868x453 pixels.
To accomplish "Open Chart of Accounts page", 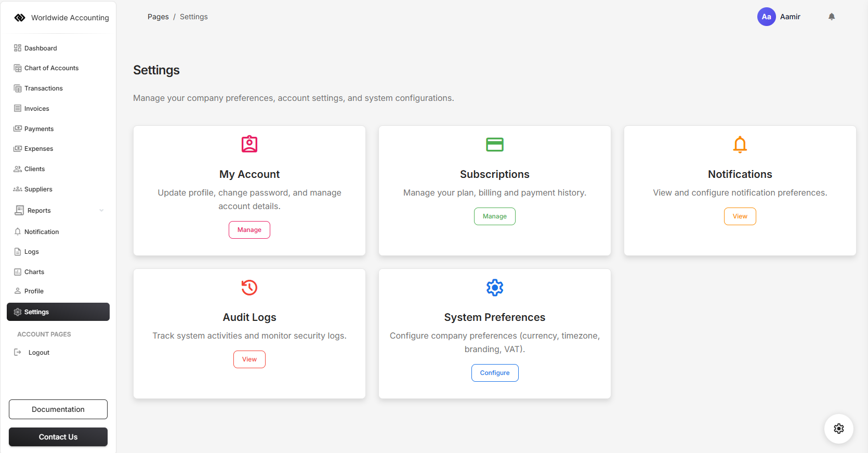I will [51, 68].
